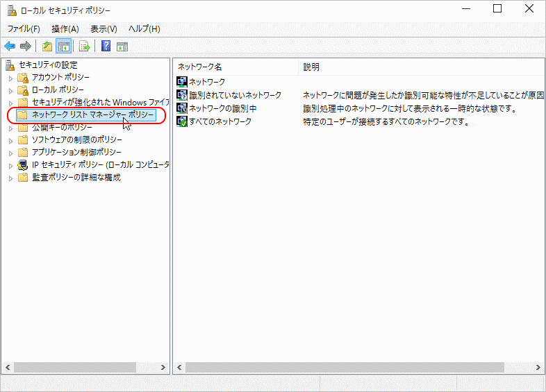The height and width of the screenshot is (392, 546).
Task: Expand the 公開キーのポリシー tree node
Action: point(11,128)
